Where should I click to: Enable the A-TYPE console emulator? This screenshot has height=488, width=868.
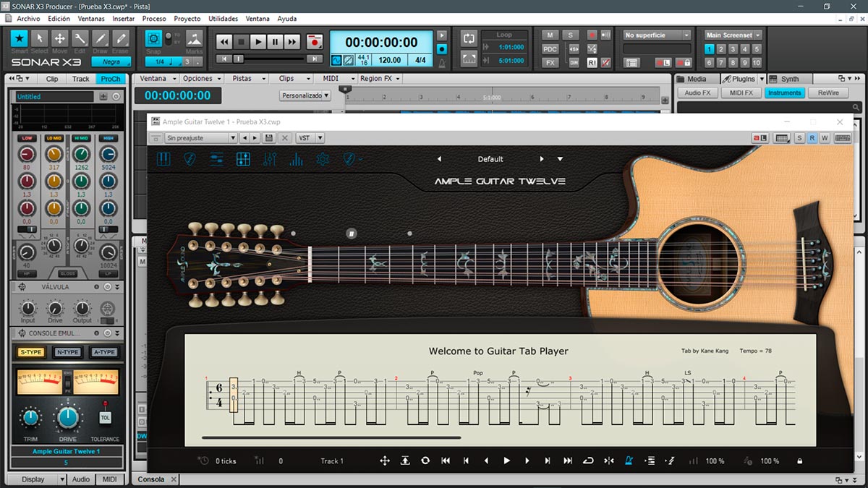[104, 352]
